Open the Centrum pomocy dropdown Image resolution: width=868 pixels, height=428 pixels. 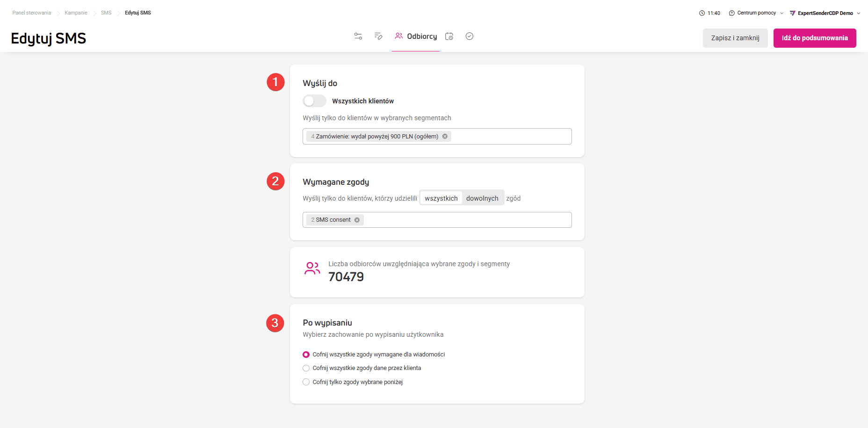[x=756, y=13]
